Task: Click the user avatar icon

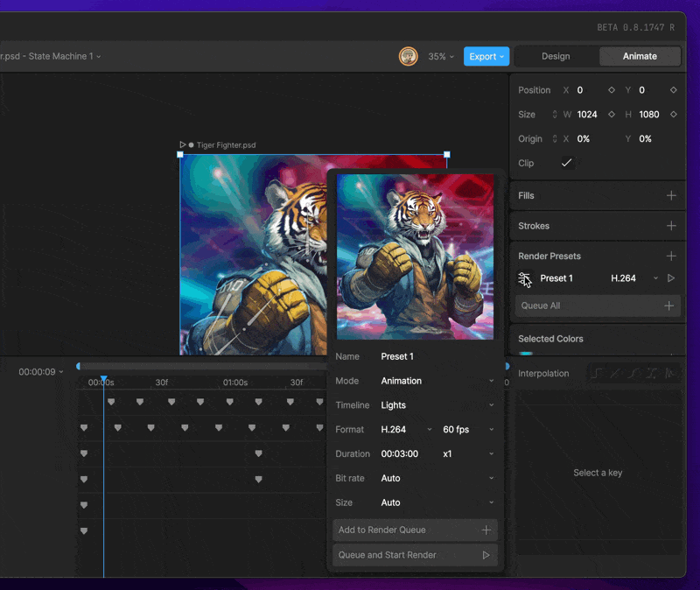Action: [409, 56]
